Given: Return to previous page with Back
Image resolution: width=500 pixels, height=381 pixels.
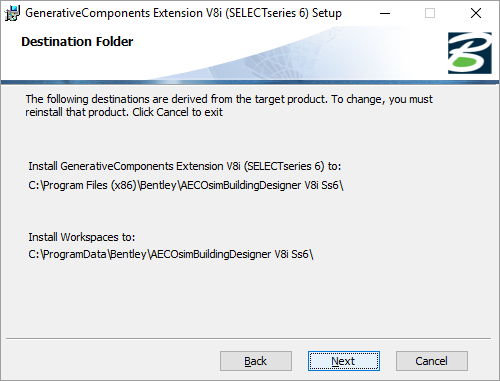Looking at the screenshot, I should 256,361.
